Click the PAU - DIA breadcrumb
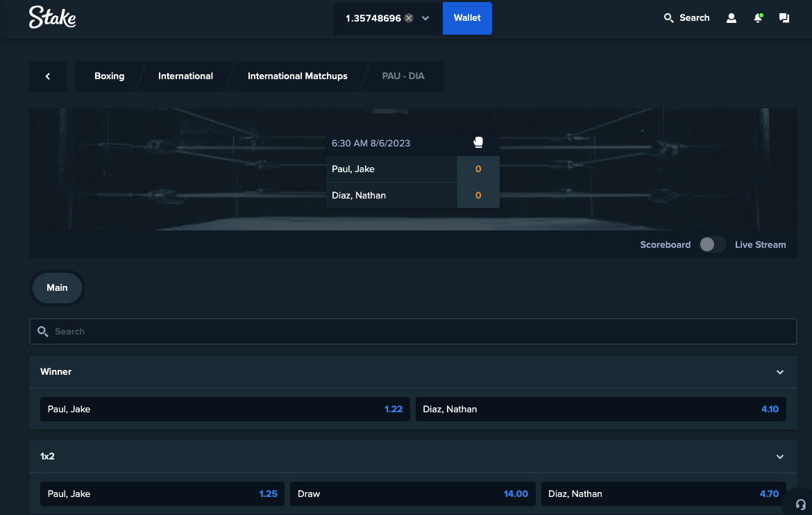The width and height of the screenshot is (812, 515). click(x=403, y=76)
